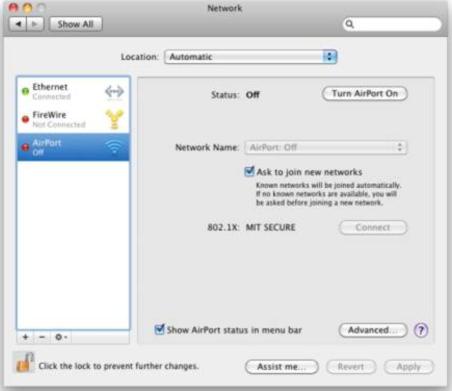Remove service with minus button

pos(42,337)
